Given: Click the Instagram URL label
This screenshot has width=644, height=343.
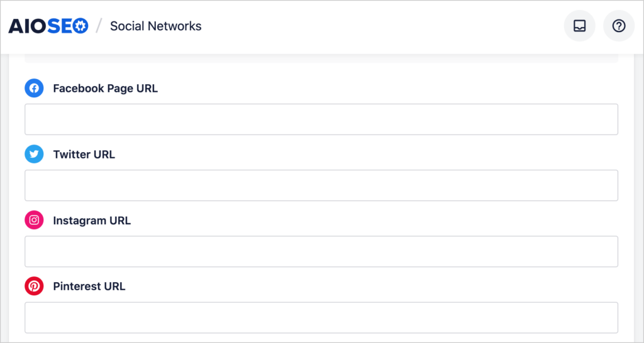Looking at the screenshot, I should [92, 220].
